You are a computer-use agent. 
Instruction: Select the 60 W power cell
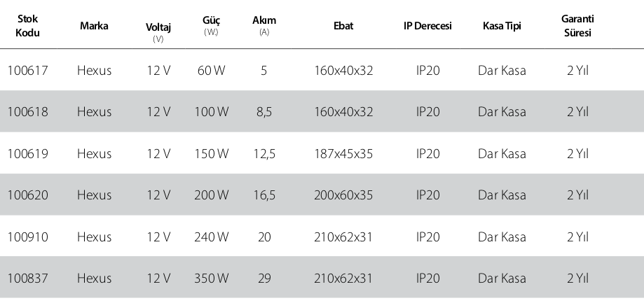(211, 71)
